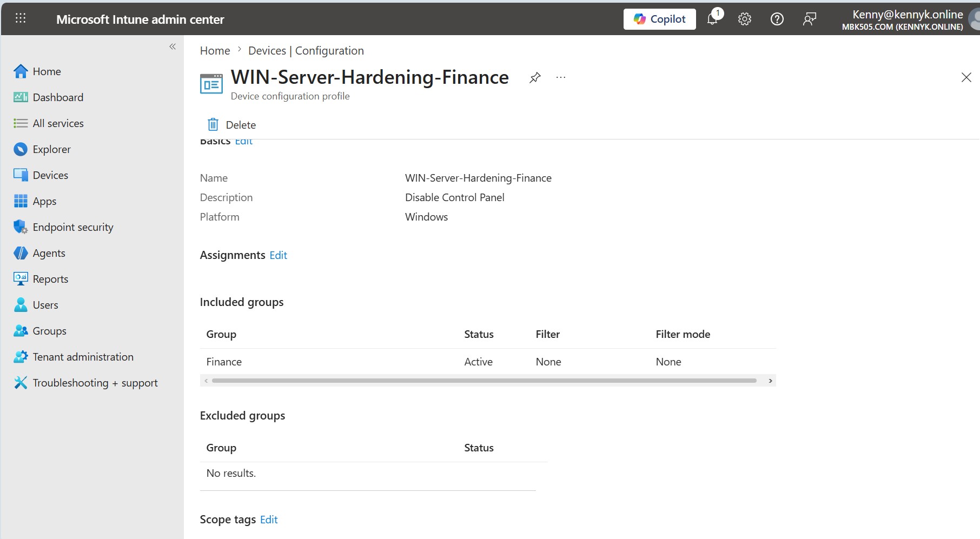
Task: Select the Finance group row
Action: (488, 362)
